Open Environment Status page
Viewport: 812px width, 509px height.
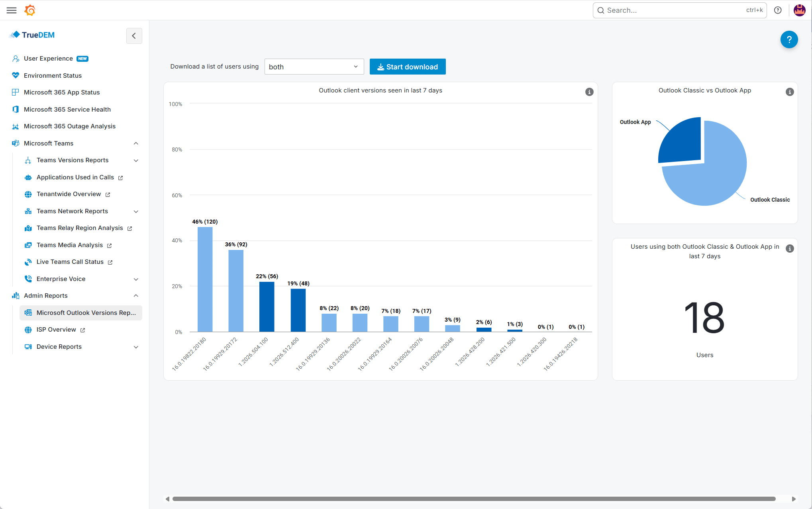click(53, 75)
